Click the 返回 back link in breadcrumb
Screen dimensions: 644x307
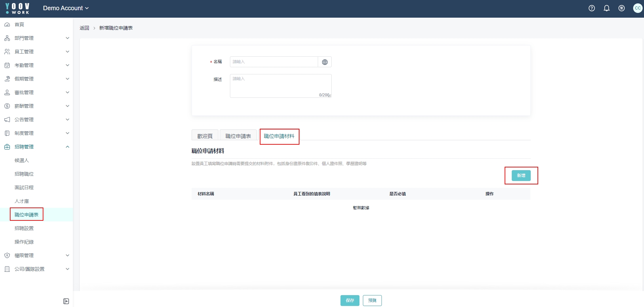tap(84, 28)
